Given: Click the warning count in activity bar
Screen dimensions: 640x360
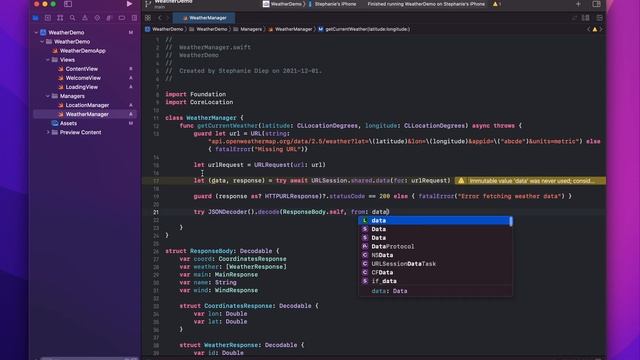Looking at the screenshot, I should pyautogui.click(x=497, y=4).
